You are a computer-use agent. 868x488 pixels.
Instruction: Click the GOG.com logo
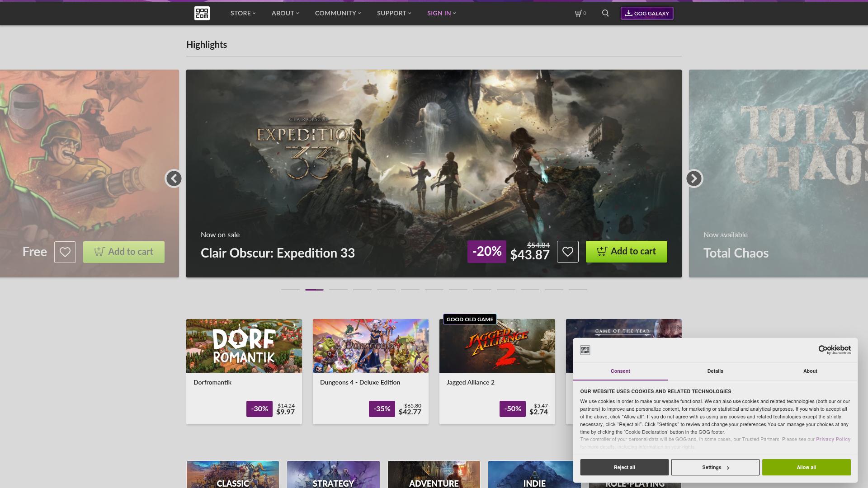point(202,13)
